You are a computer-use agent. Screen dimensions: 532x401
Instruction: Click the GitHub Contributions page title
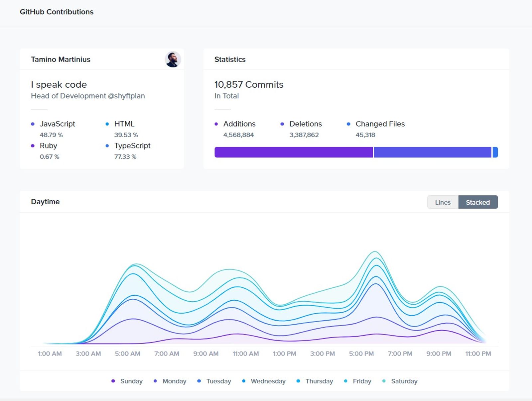click(x=57, y=12)
